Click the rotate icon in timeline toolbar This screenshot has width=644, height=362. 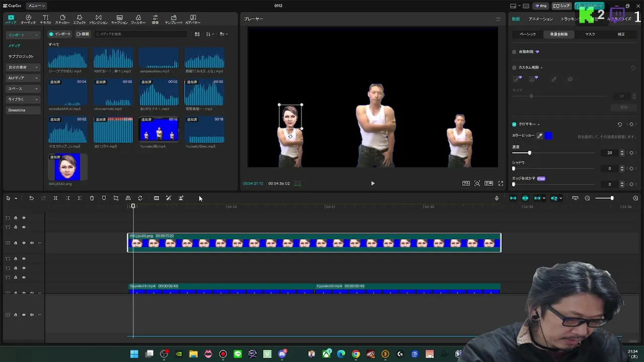140,198
